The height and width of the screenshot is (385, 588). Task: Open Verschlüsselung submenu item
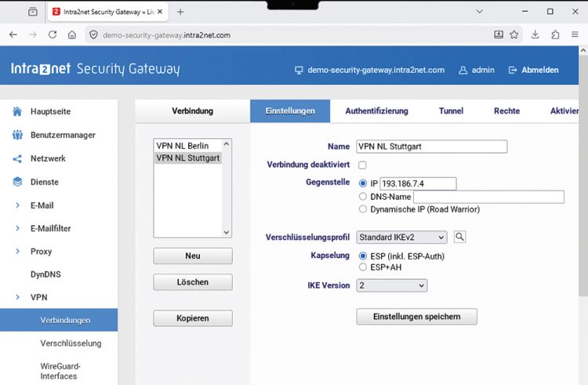click(71, 343)
